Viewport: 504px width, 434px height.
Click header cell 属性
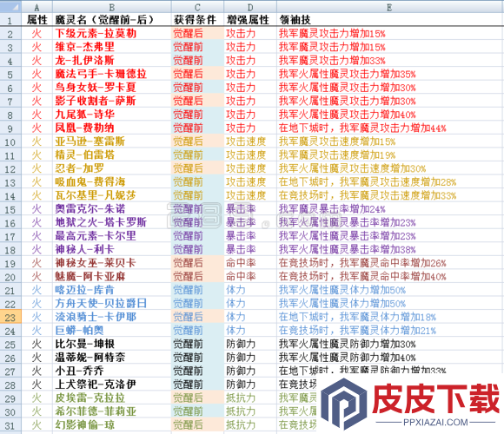[x=36, y=20]
